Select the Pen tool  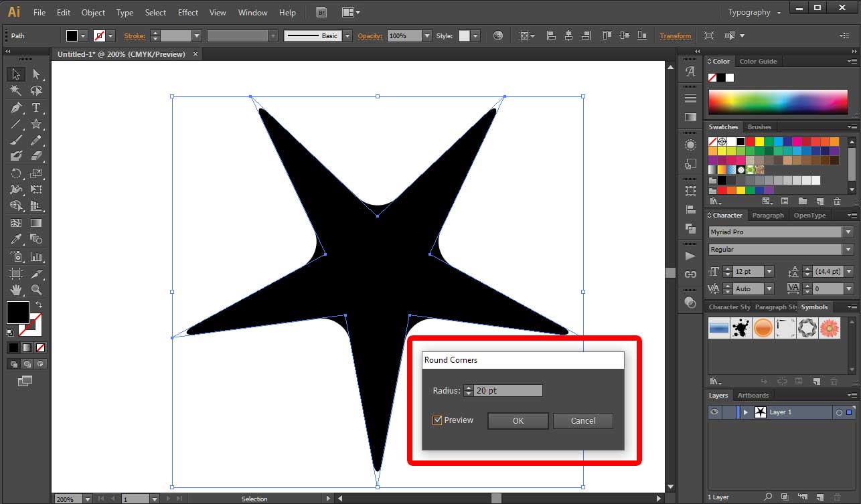coord(15,107)
